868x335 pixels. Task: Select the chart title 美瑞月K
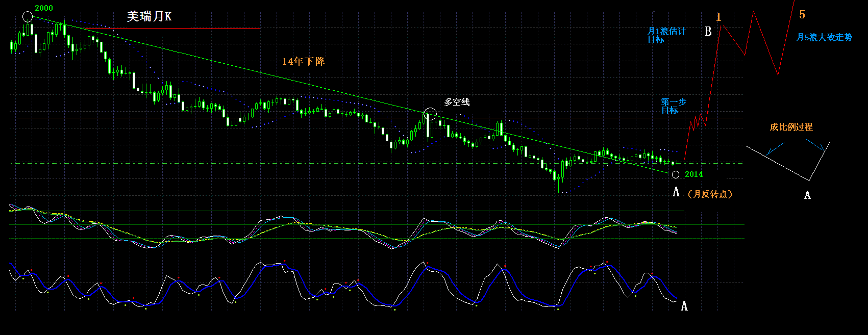(149, 17)
